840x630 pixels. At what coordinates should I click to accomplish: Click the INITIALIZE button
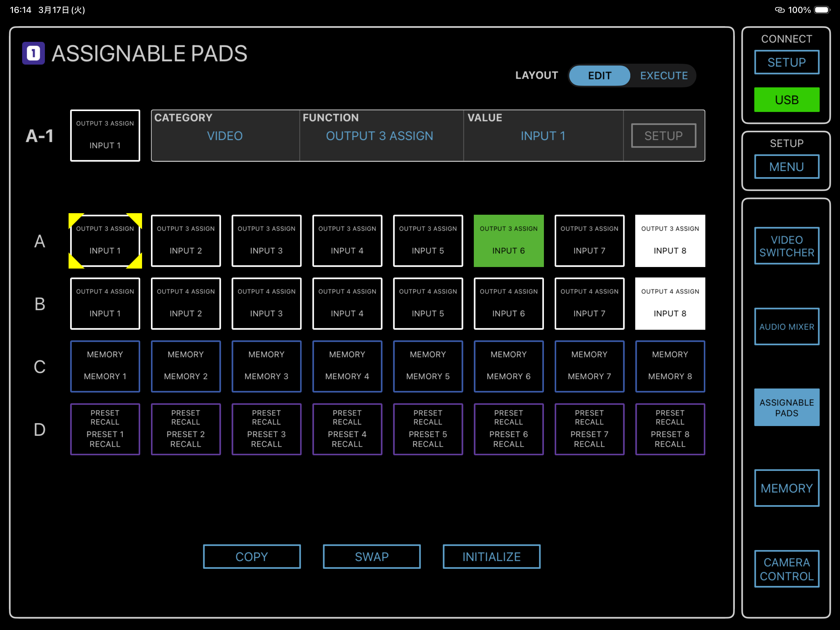(491, 557)
